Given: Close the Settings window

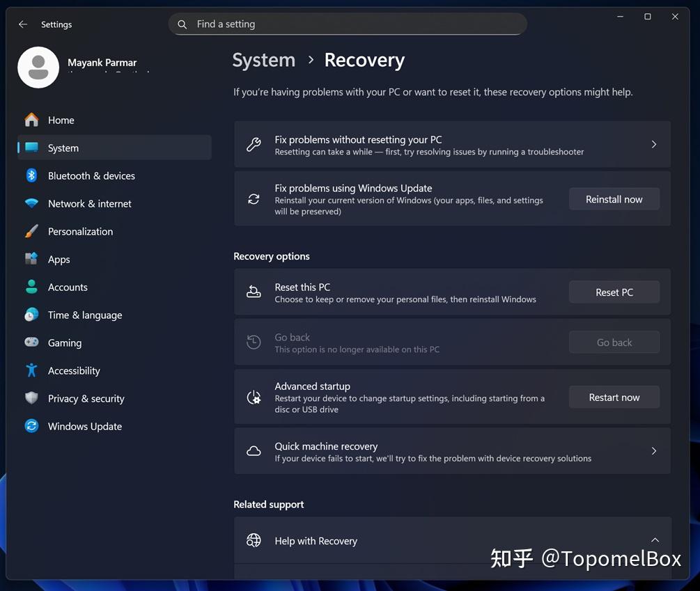Looking at the screenshot, I should point(675,17).
